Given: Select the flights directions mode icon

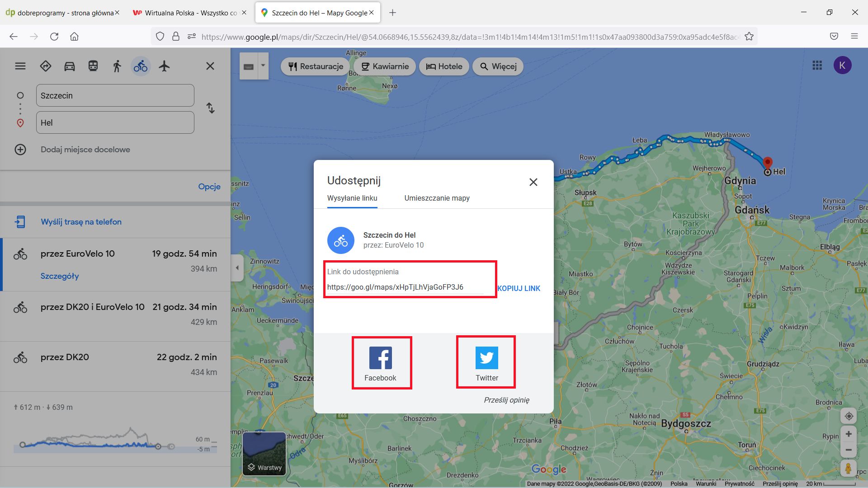Looking at the screenshot, I should (164, 66).
